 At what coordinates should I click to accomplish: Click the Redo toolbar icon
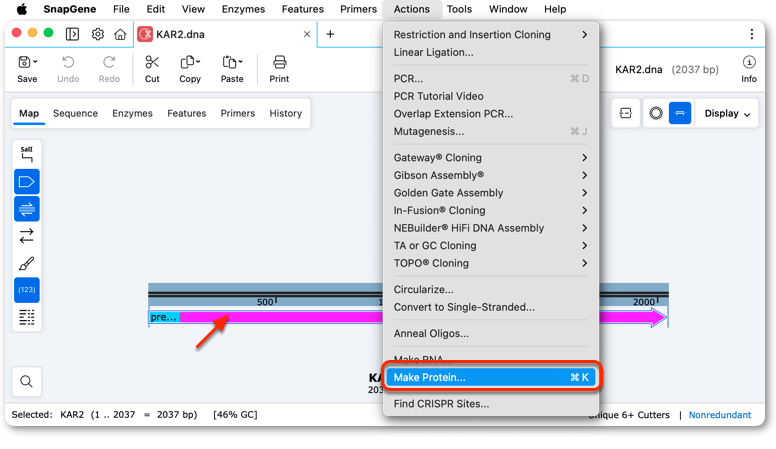[x=109, y=62]
